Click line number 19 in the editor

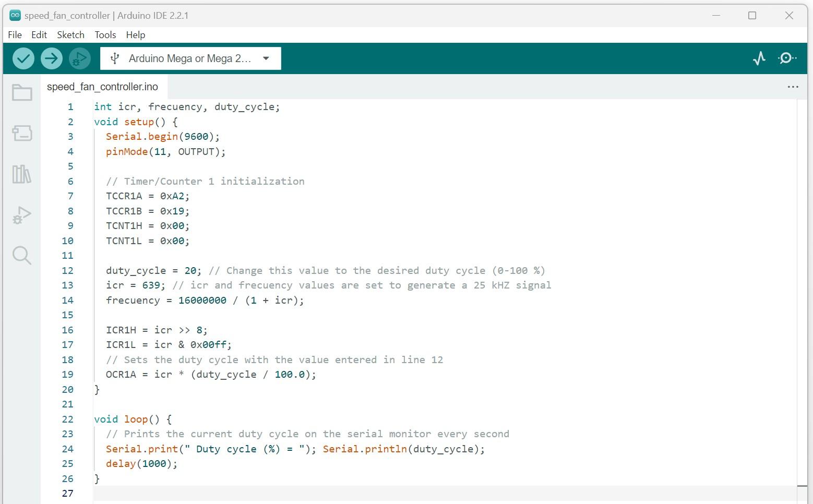67,374
